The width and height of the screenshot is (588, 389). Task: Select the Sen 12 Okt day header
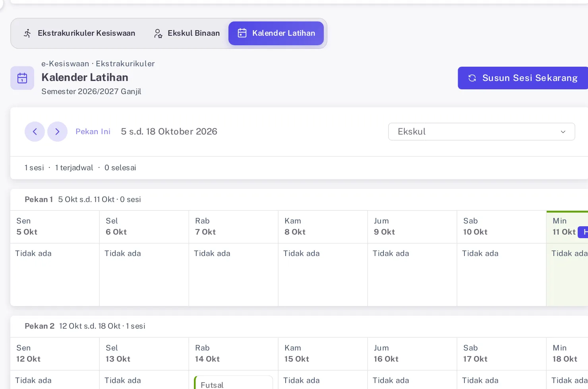coord(55,354)
